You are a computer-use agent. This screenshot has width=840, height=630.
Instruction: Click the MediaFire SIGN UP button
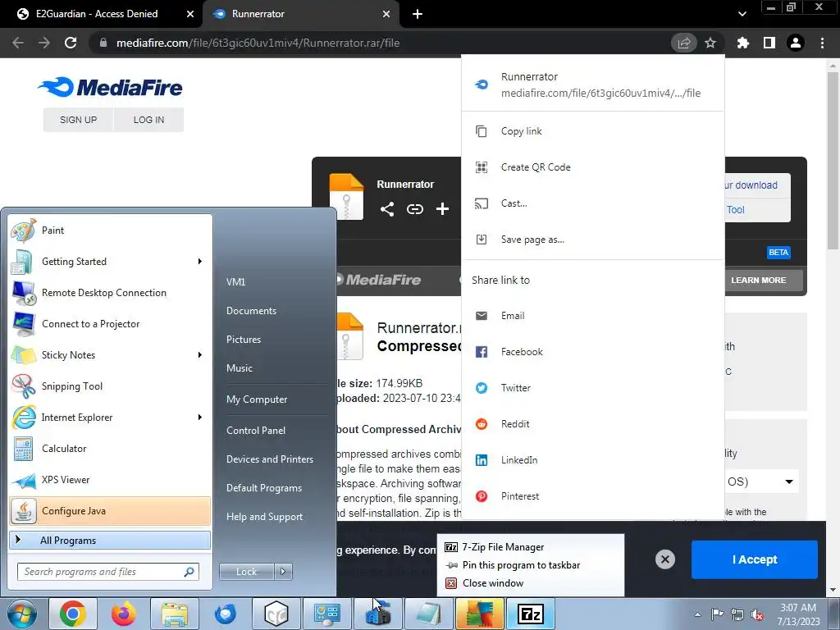(x=78, y=120)
